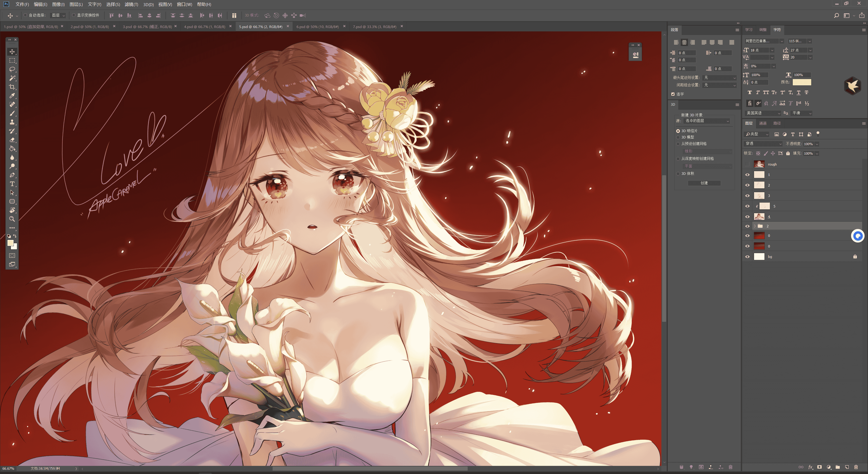Open the 阿里巴巴普惠 font family dropdown
The image size is (868, 474).
click(764, 41)
